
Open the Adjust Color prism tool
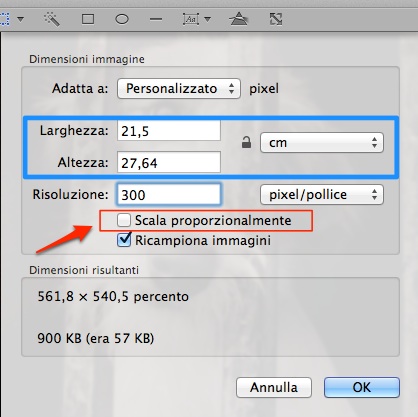coord(239,19)
